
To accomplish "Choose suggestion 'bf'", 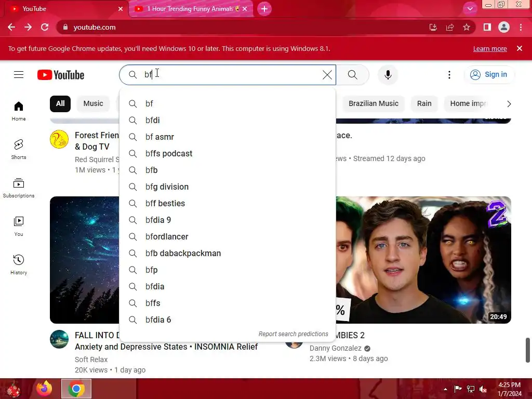I will click(x=228, y=103).
